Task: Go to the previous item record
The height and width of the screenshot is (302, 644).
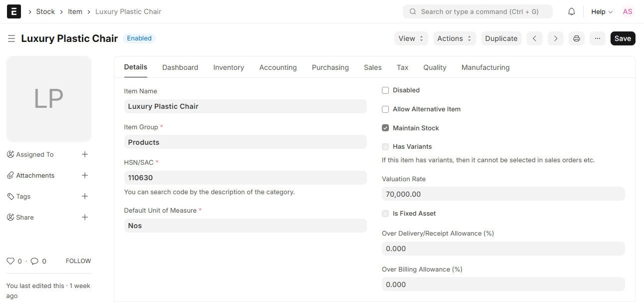Action: click(x=534, y=38)
